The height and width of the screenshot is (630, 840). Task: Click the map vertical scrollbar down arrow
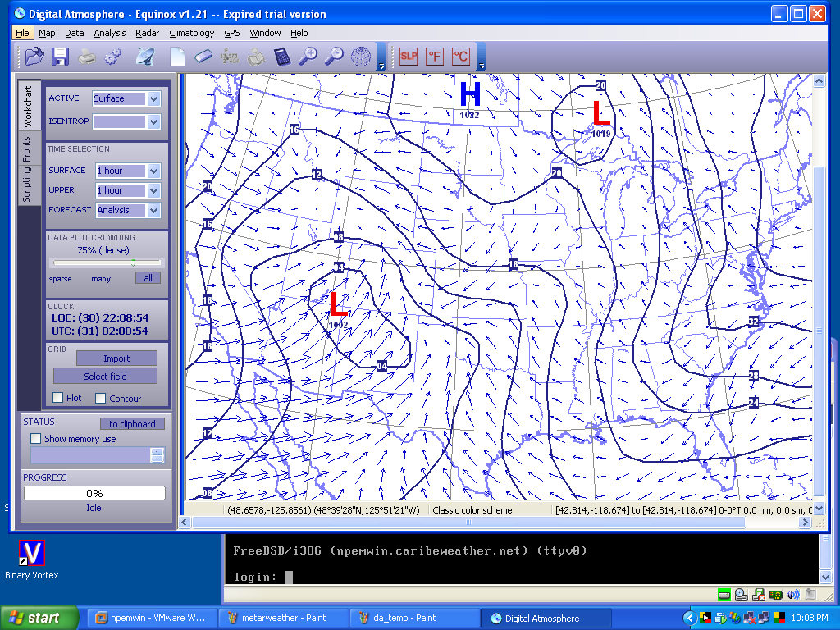(819, 509)
